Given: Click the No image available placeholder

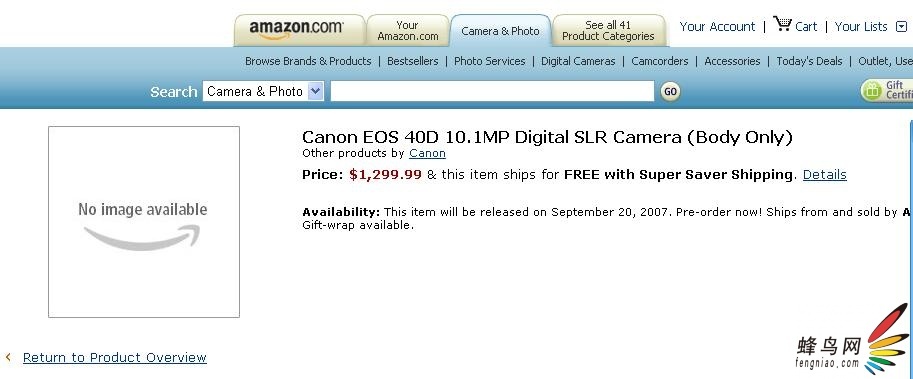Looking at the screenshot, I should pos(144,222).
